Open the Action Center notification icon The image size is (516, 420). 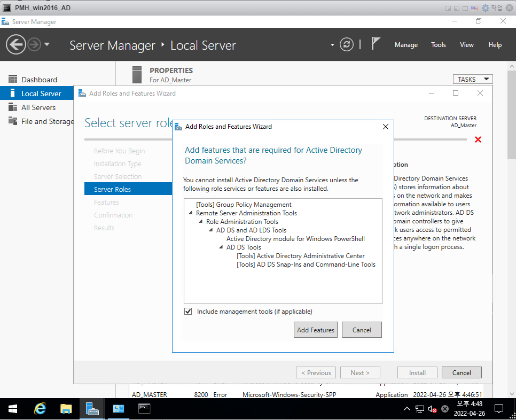498,409
